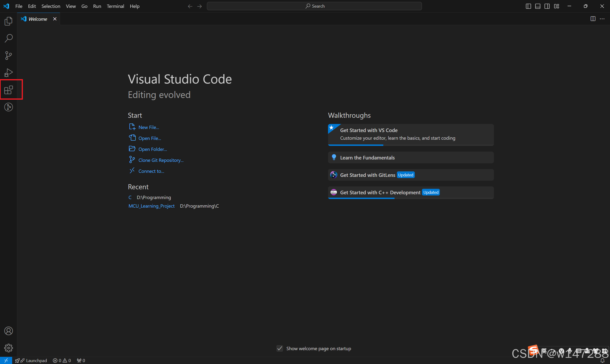Click the remote window status bar button
This screenshot has width=610, height=364.
pyautogui.click(x=6, y=360)
